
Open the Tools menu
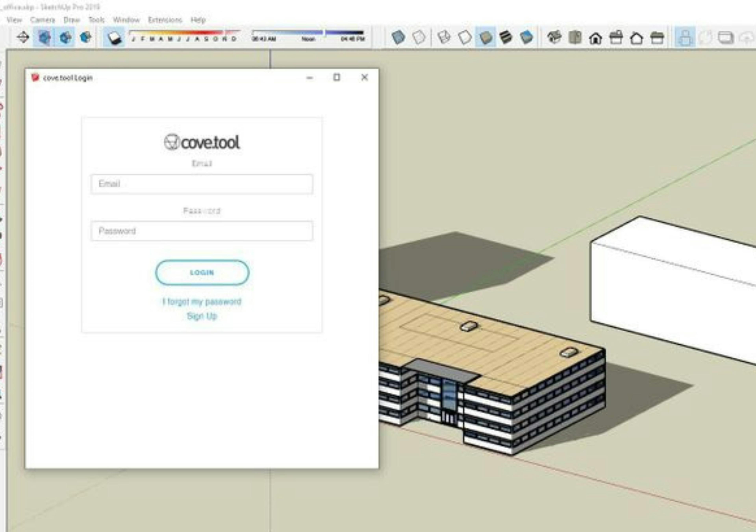(96, 20)
